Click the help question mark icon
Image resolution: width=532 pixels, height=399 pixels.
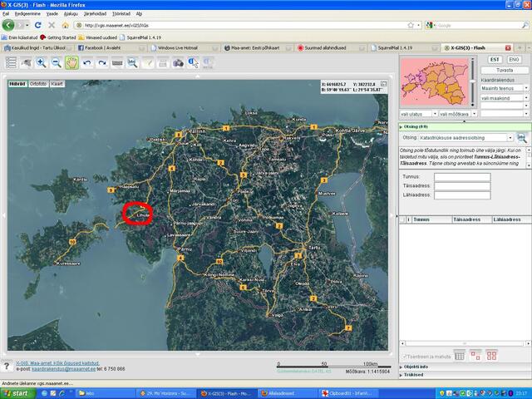(6, 366)
